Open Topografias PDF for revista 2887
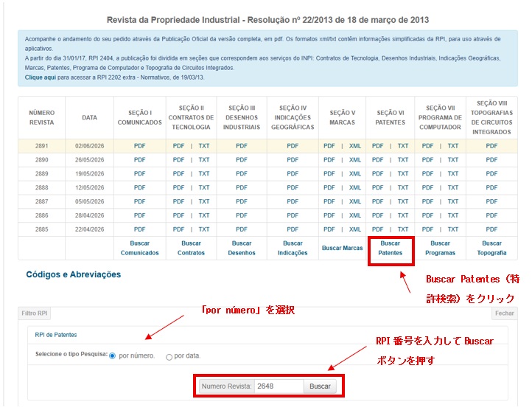Screen dimensions: 532x413 point(491,202)
